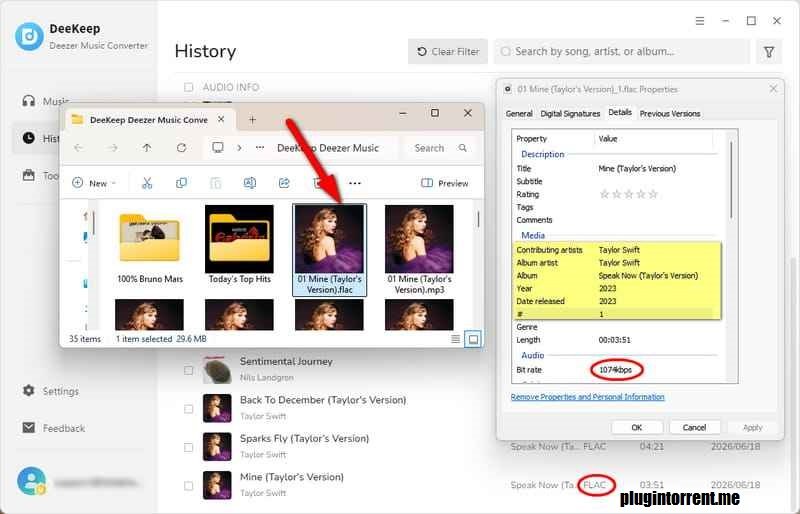
Task: Check the Mine (Taylor's Version) row checkbox
Action: (x=188, y=486)
